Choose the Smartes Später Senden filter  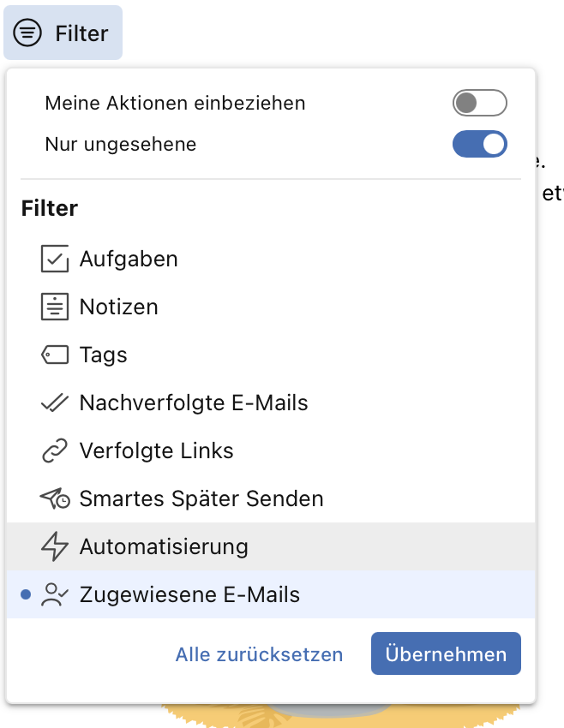271,498
